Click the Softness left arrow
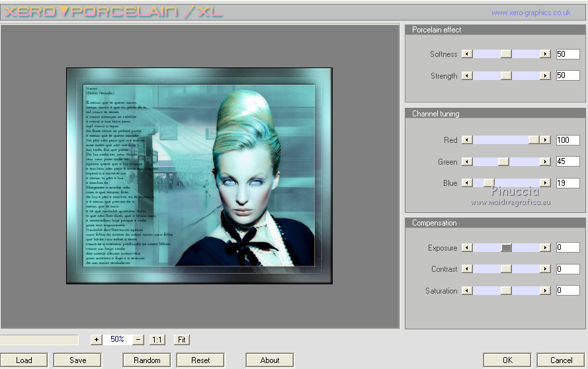Screen dimensions: 588x369 pos(467,54)
